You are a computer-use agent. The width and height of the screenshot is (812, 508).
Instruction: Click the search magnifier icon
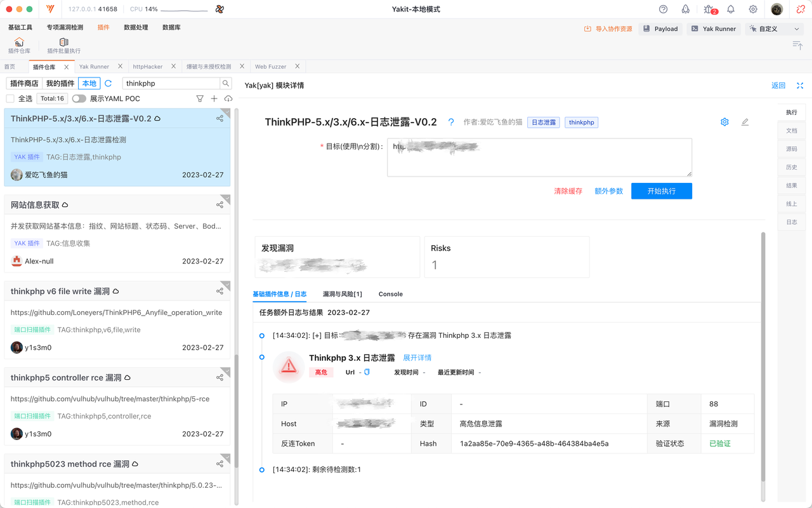225,83
